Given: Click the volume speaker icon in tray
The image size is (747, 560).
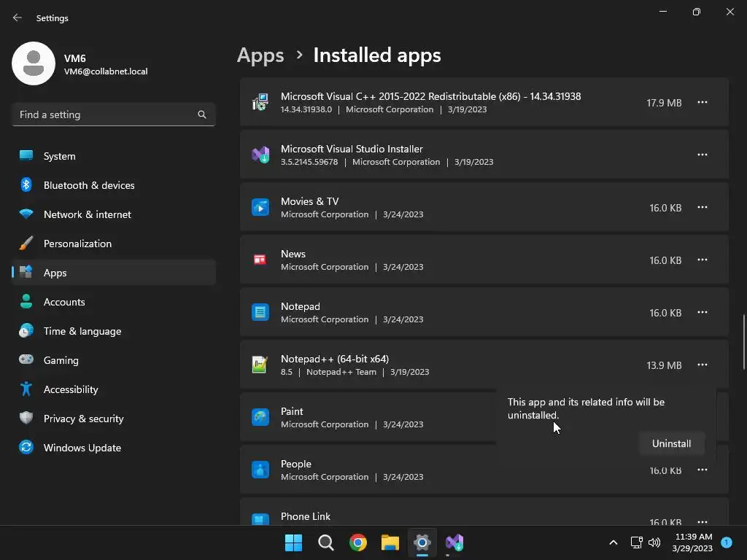Looking at the screenshot, I should point(654,542).
